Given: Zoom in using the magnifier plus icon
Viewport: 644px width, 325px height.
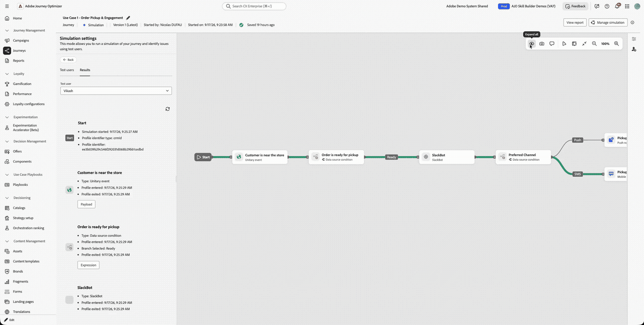Looking at the screenshot, I should click(x=616, y=44).
